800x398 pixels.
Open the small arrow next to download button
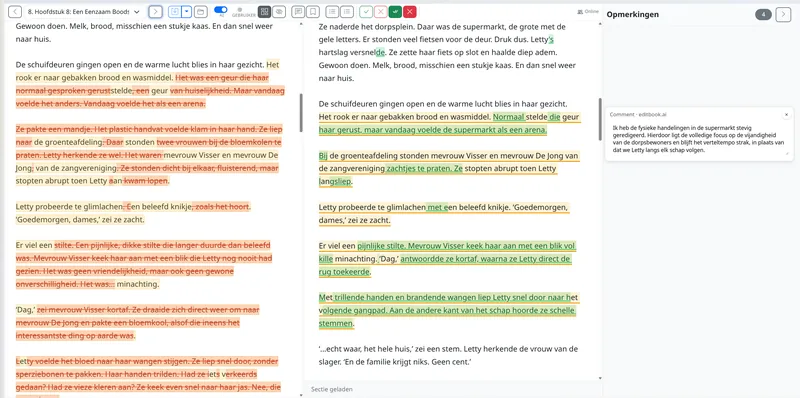pos(187,11)
